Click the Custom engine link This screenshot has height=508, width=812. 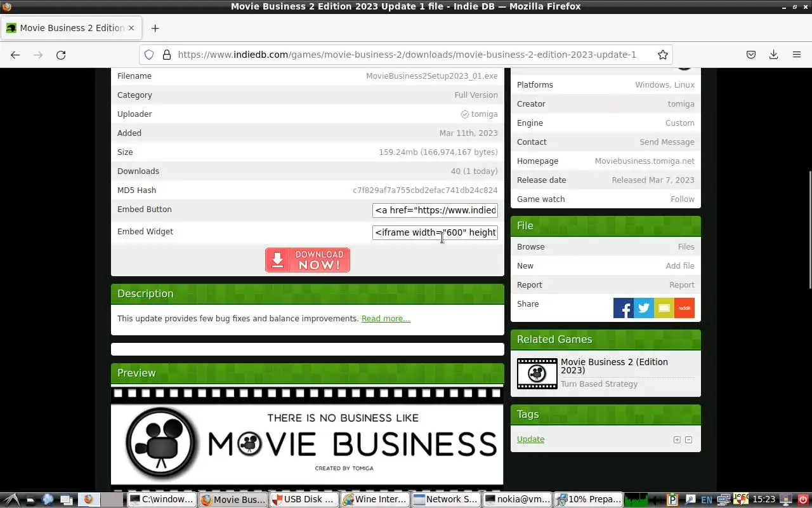point(680,123)
